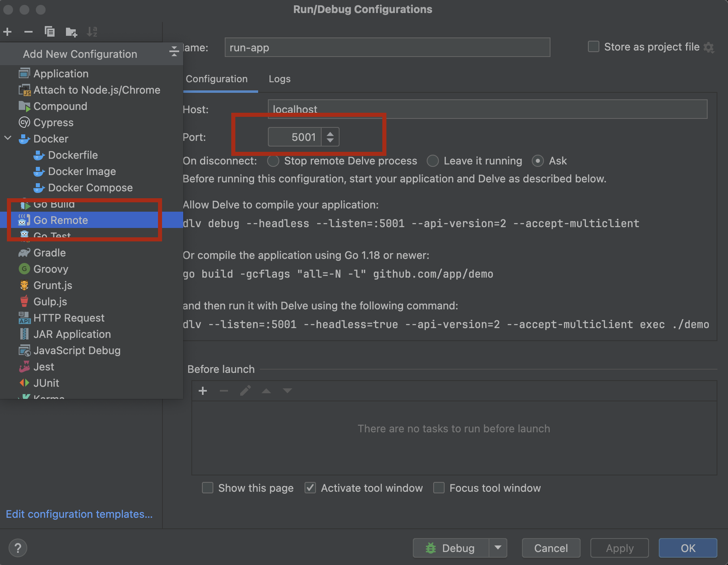Image resolution: width=728 pixels, height=565 pixels.
Task: Add a Before launch task with plus icon
Action: coord(203,391)
